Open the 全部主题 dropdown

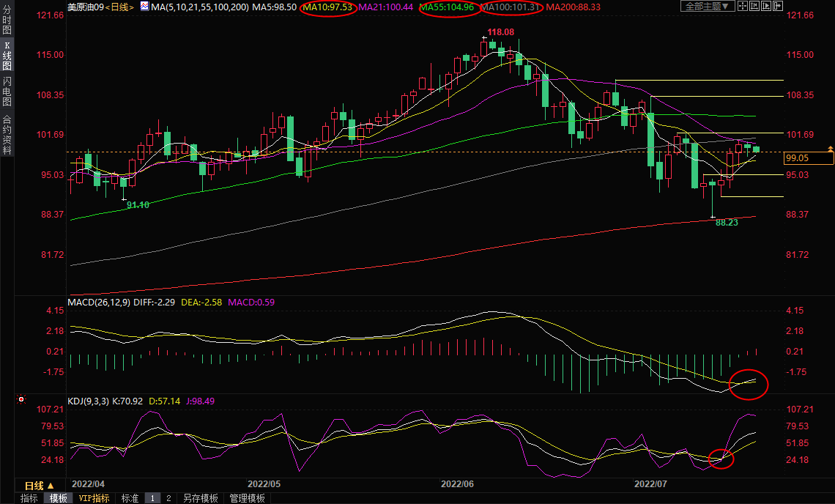tap(707, 7)
